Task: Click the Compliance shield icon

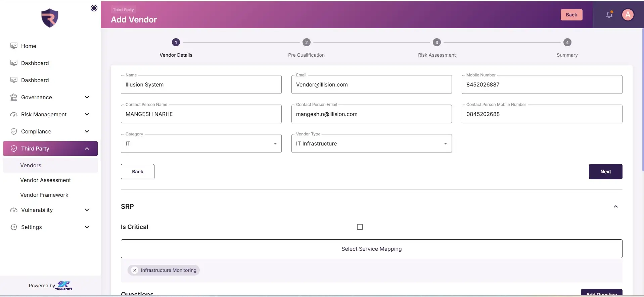Action: (14, 131)
